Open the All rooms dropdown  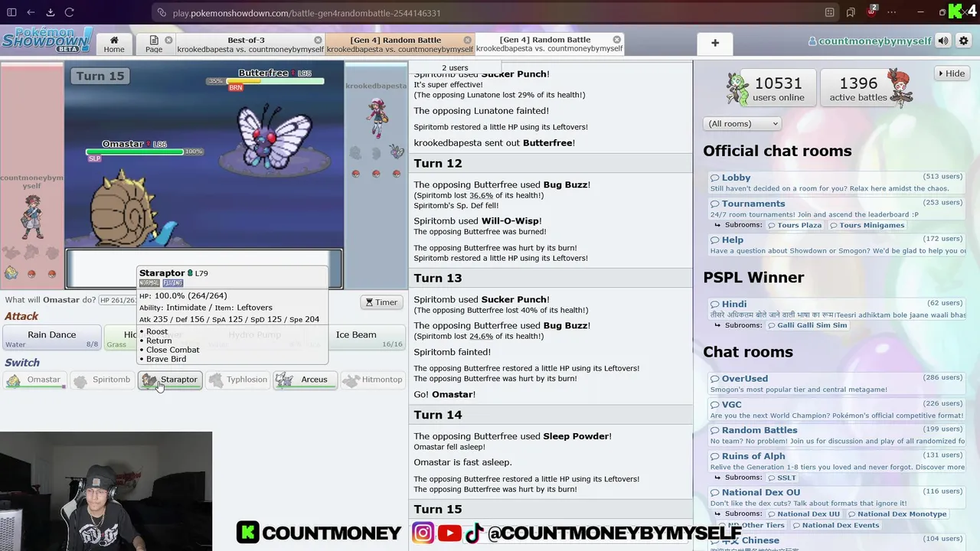coord(742,123)
